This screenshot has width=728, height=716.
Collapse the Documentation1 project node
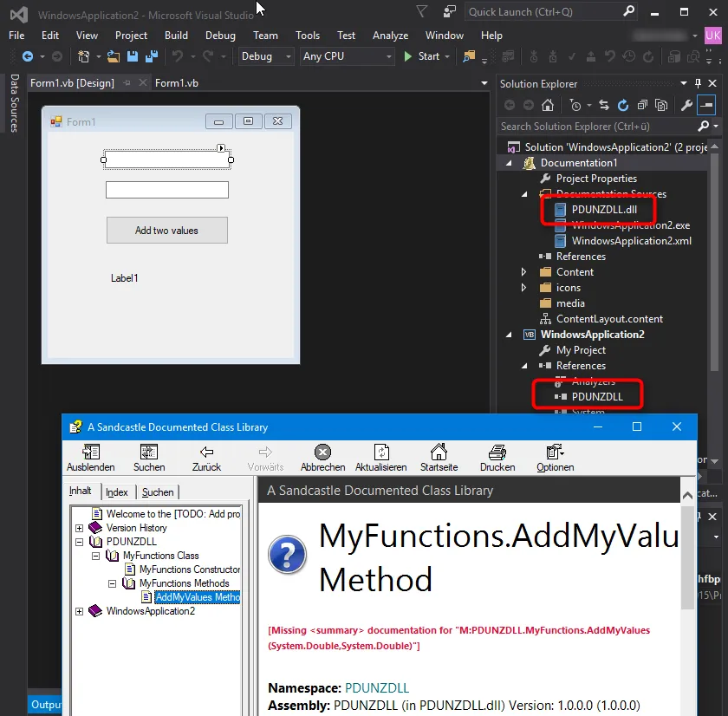coord(509,163)
